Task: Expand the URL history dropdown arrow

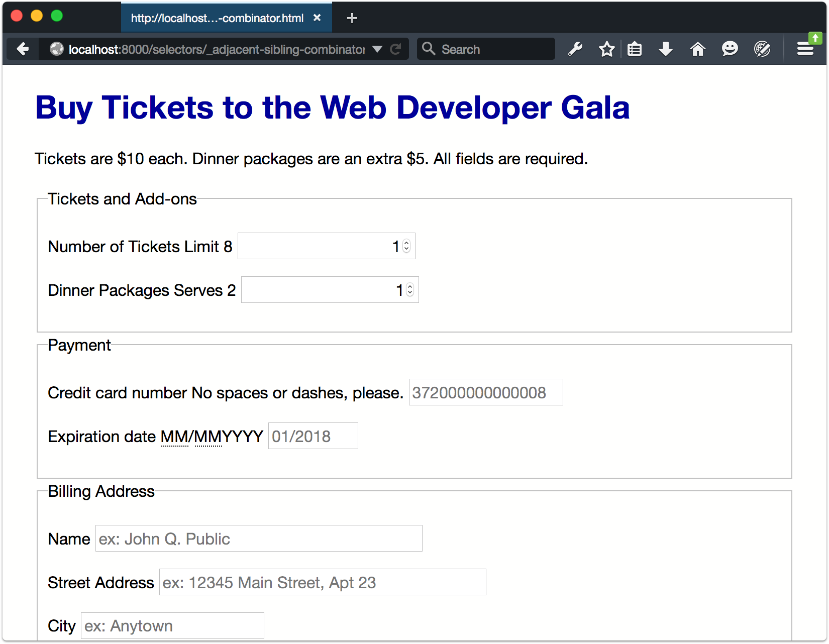Action: (377, 49)
